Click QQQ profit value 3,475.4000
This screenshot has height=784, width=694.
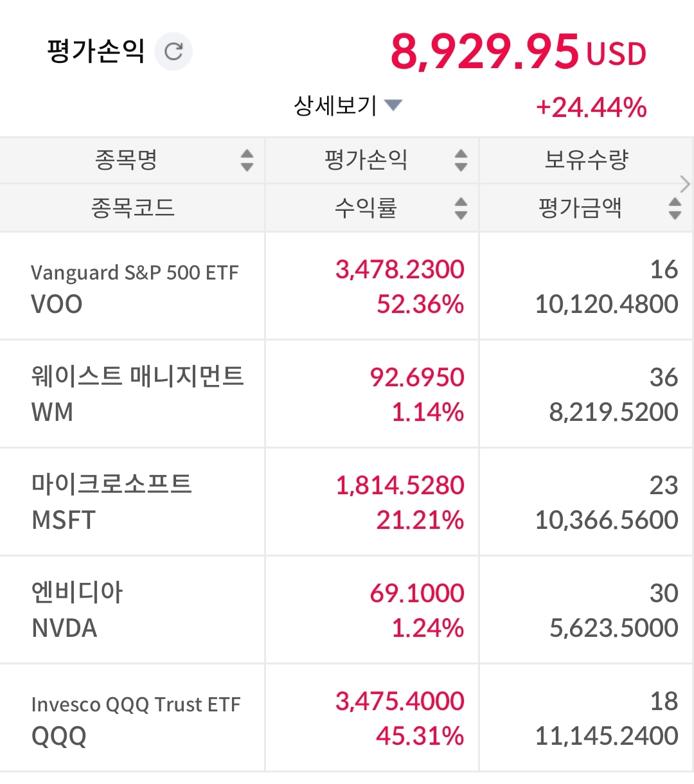pos(400,701)
